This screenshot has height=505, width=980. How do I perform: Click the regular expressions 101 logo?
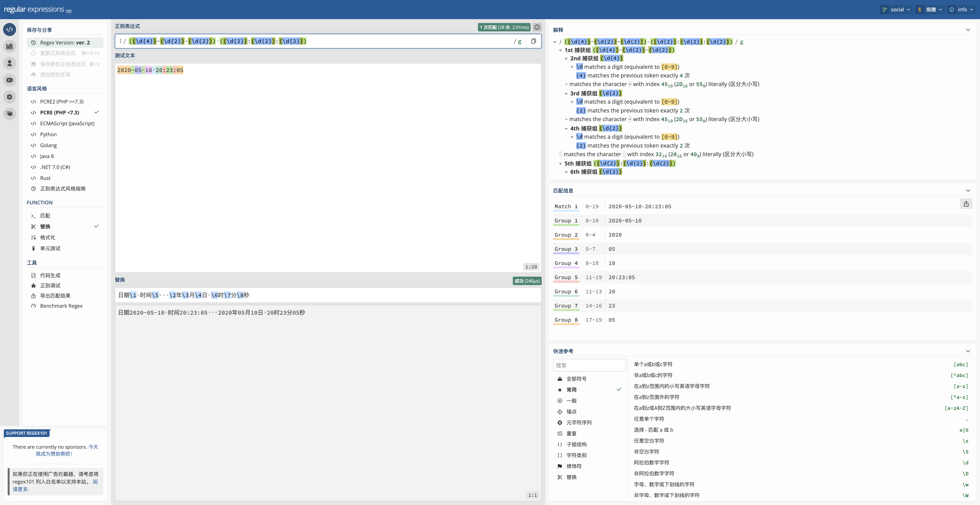(x=38, y=10)
